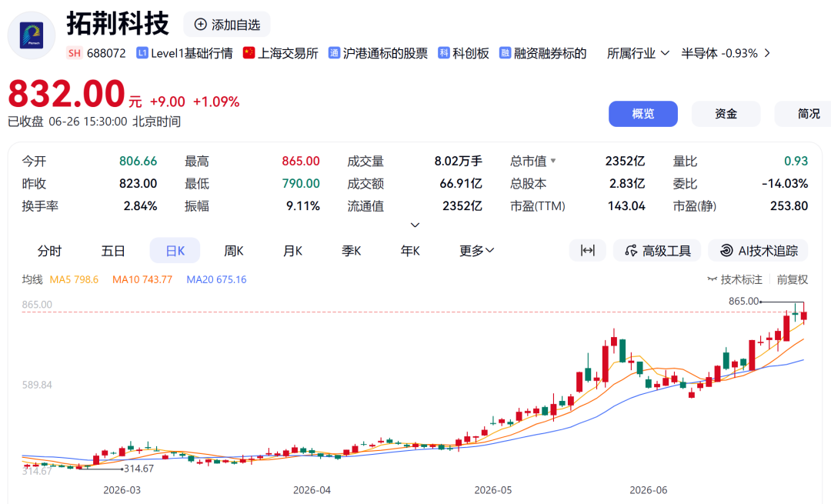Open the 科创板 tag
Viewport: 831px width, 504px height.
(x=463, y=53)
